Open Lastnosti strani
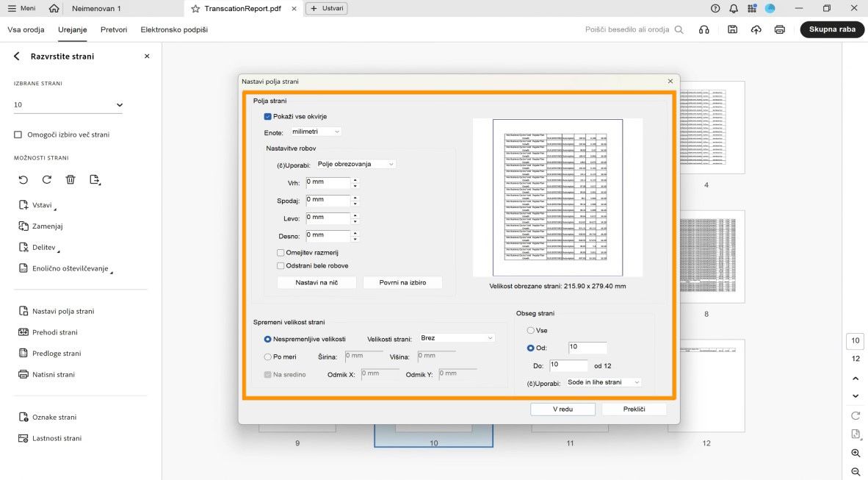 (x=50, y=438)
